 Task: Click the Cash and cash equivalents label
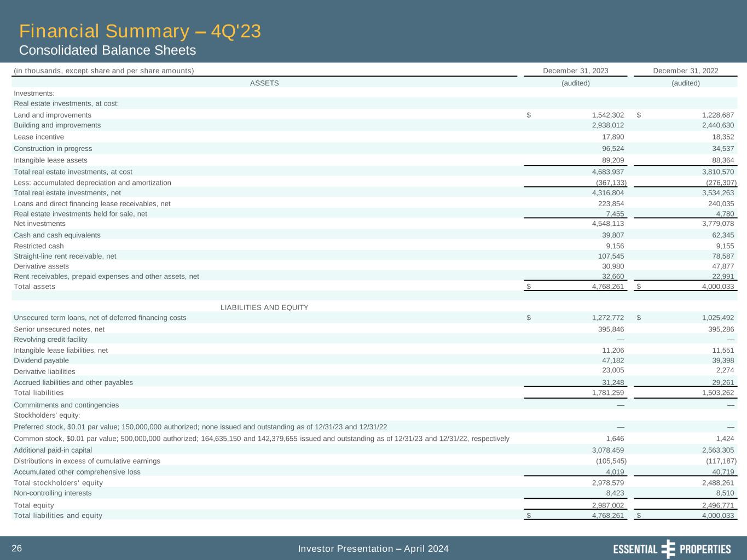click(x=57, y=235)
